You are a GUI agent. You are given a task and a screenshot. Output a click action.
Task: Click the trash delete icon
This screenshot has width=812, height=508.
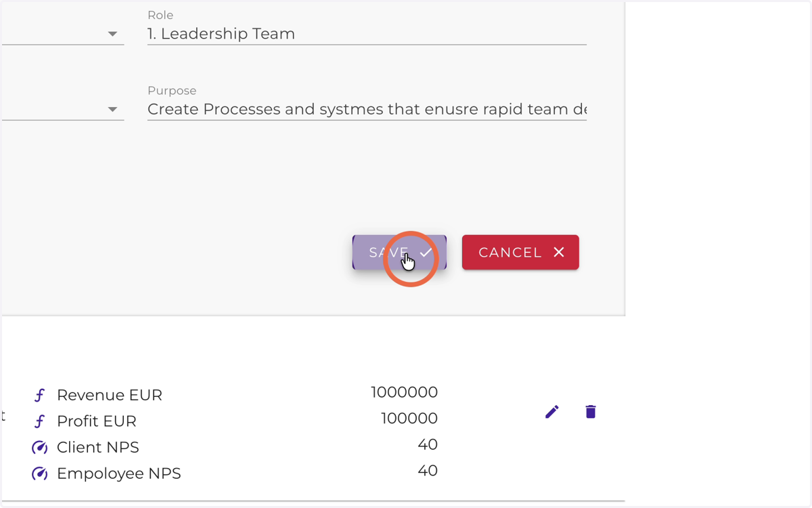pos(591,412)
